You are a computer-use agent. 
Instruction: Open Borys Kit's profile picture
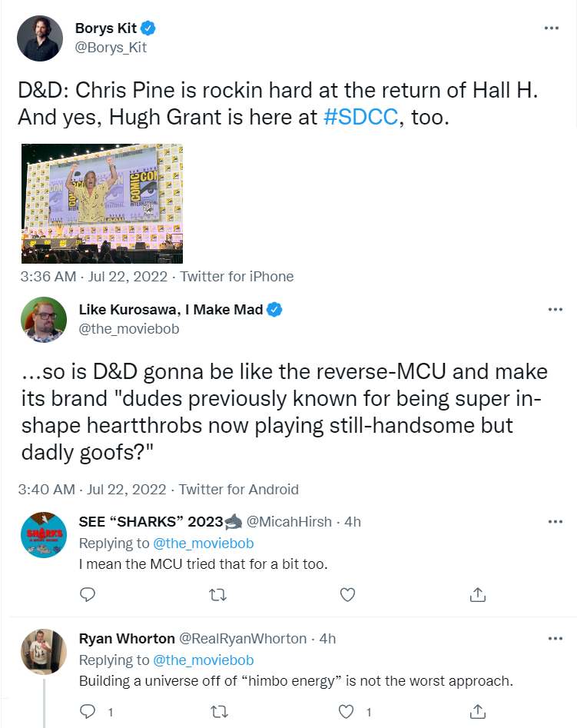[x=40, y=38]
